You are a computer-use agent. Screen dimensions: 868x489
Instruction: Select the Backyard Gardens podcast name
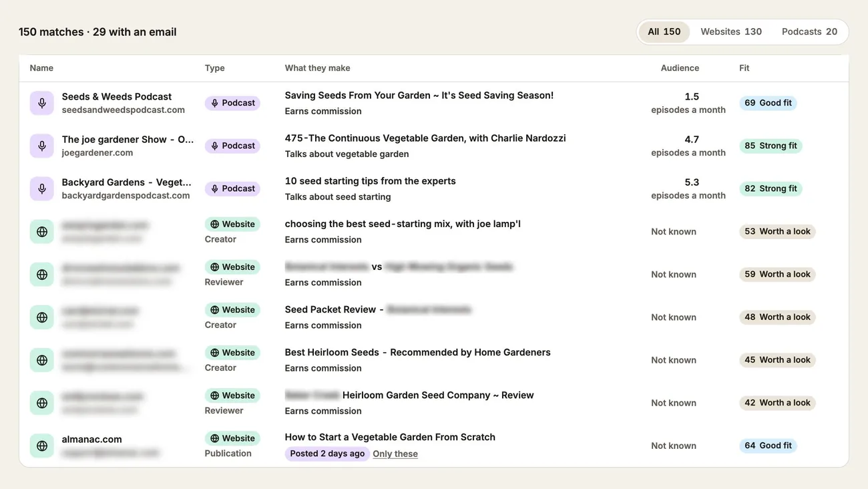tap(127, 182)
